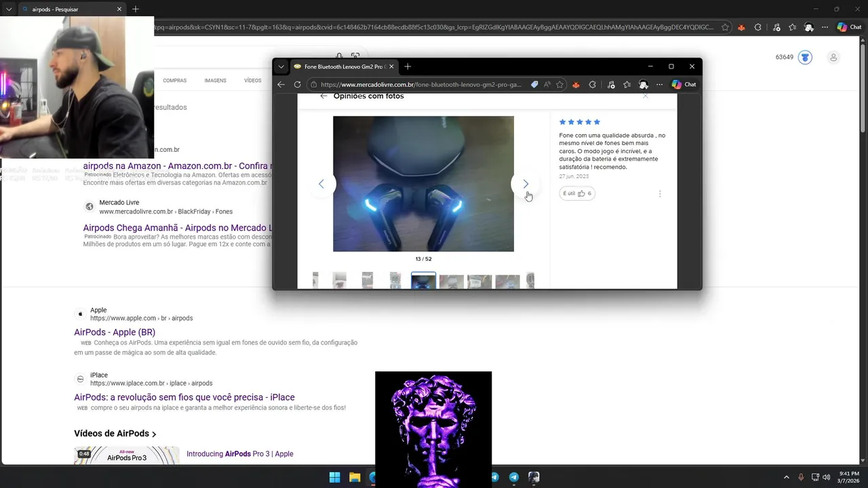
Task: Open airpods na Amazon sponsored link
Action: point(178,166)
